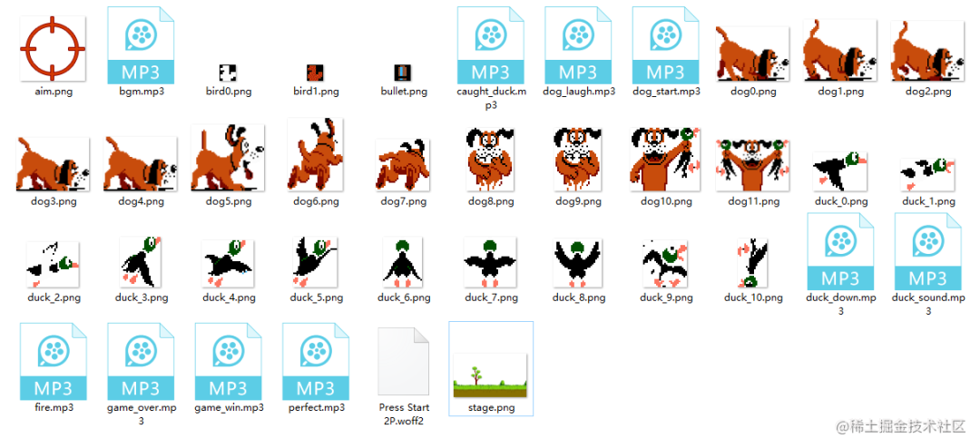Click the file name text "duck_6.png"
The height and width of the screenshot is (448, 980).
[x=404, y=297]
